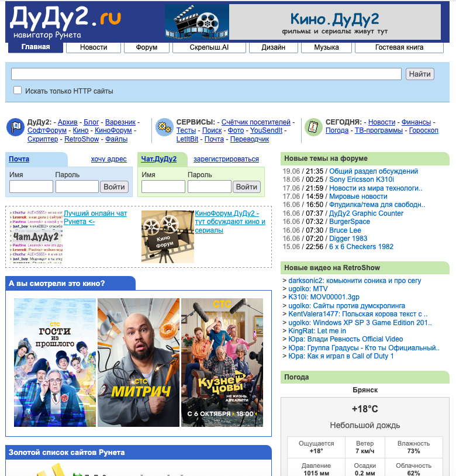The image size is (456, 476).
Task: Open the КиноФорум.ДуДу2 description link
Action: tap(230, 222)
